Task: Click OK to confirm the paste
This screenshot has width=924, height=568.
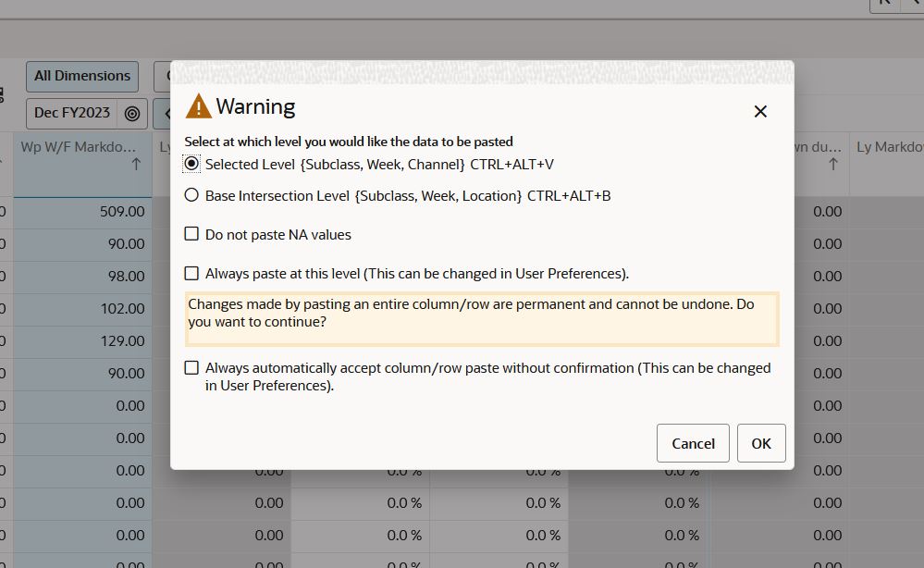Action: coord(760,443)
